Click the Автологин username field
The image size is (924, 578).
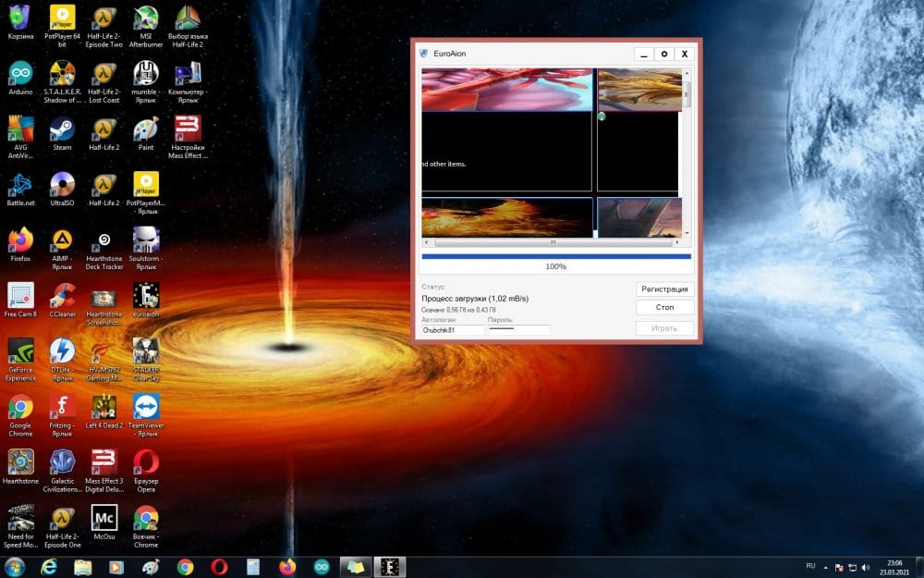453,329
